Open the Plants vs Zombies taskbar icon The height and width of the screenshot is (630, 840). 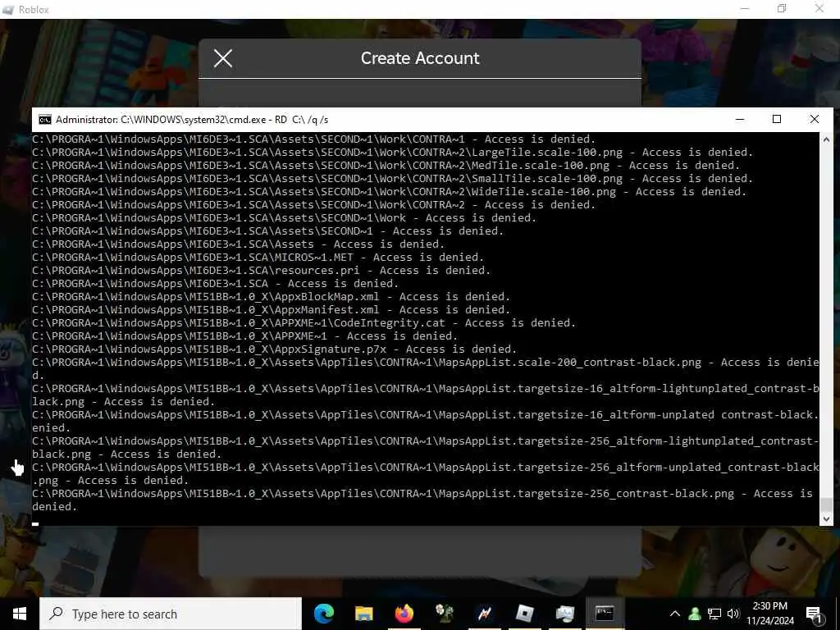pyautogui.click(x=444, y=614)
